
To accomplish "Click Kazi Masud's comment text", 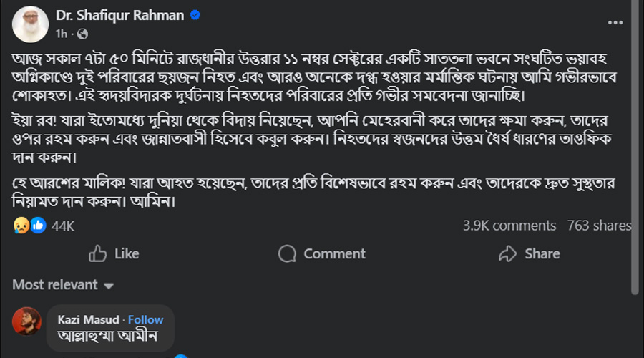I will [107, 335].
